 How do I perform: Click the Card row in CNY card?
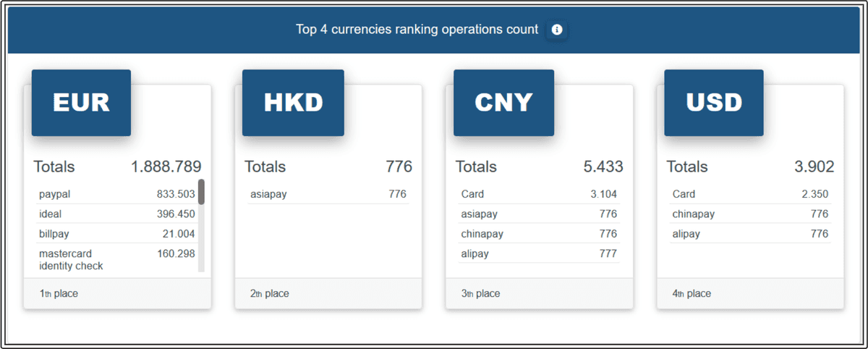point(539,194)
